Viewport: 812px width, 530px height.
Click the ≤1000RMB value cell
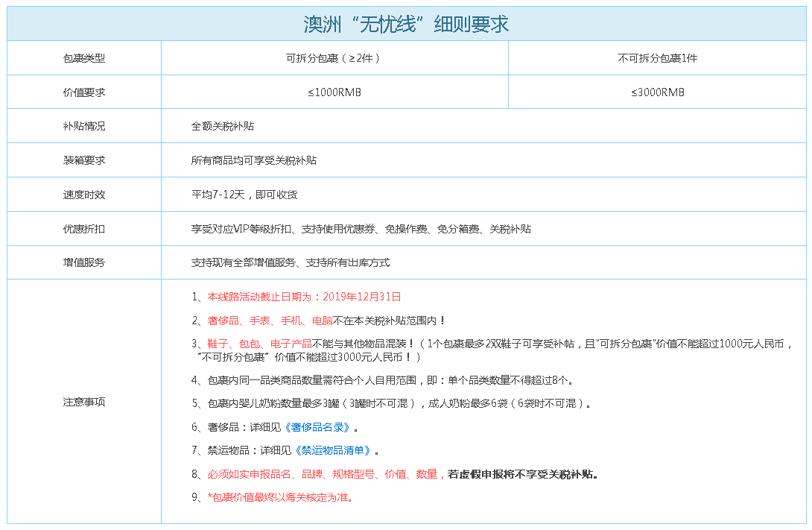[334, 92]
